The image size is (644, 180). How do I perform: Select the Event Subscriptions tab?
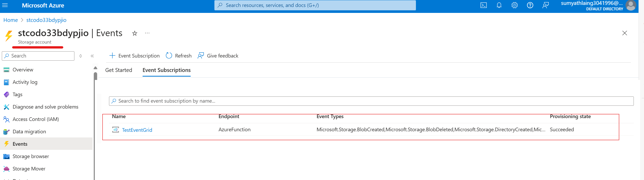(x=167, y=70)
